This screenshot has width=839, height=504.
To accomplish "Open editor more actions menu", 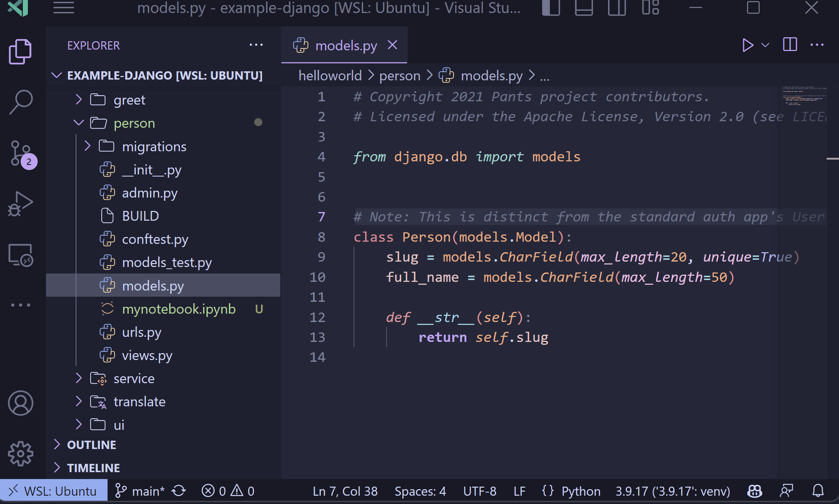I will pyautogui.click(x=817, y=45).
